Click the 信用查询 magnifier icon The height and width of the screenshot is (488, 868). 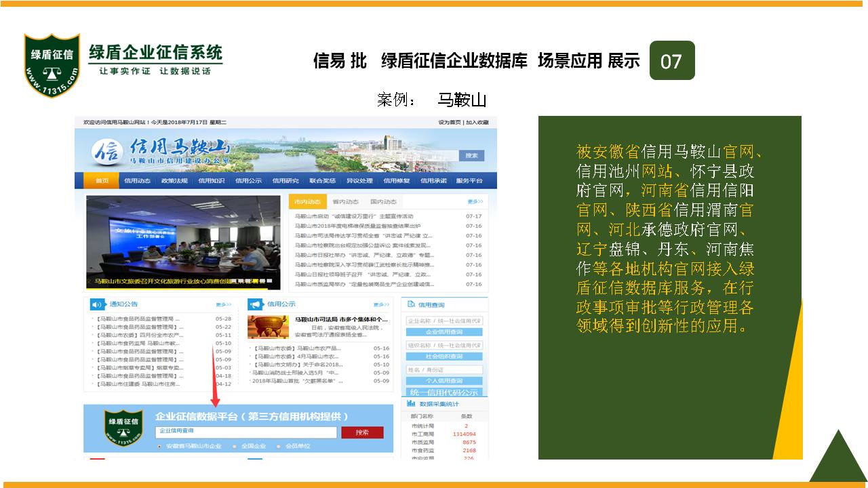coord(411,305)
